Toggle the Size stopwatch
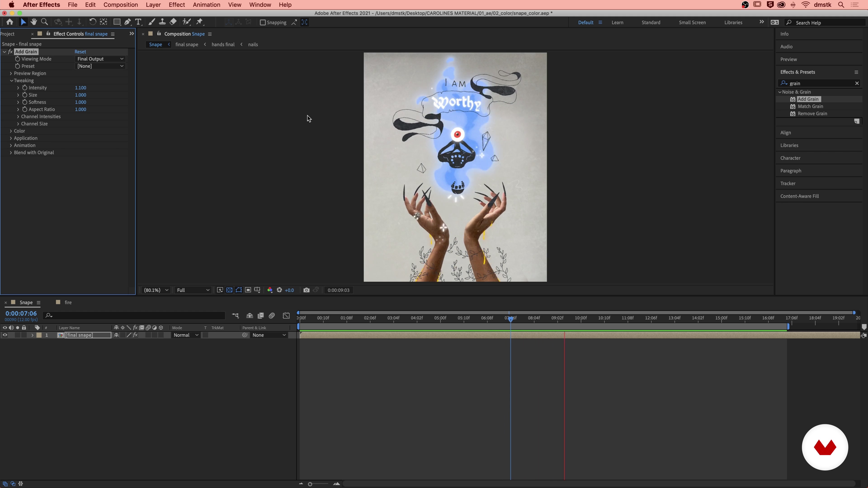This screenshot has width=868, height=488. tap(25, 95)
